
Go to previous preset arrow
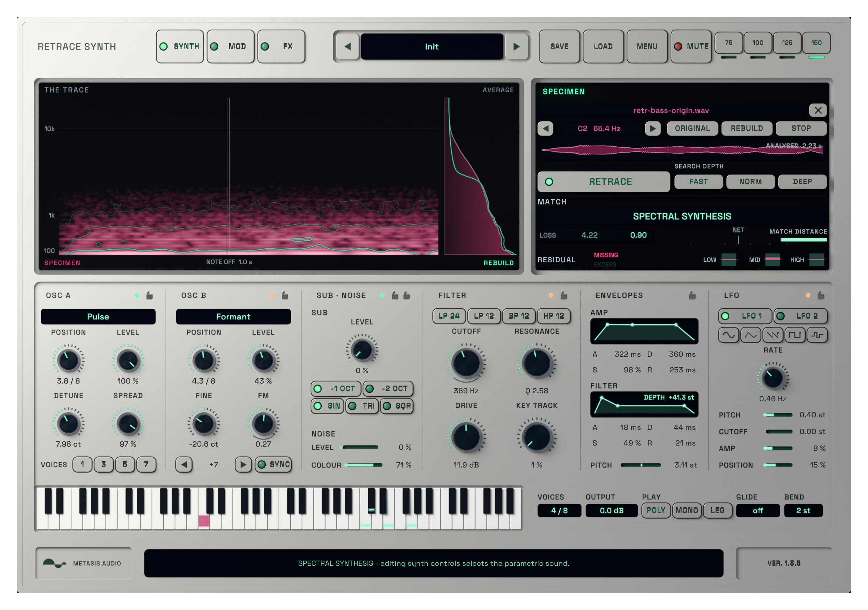click(x=347, y=47)
